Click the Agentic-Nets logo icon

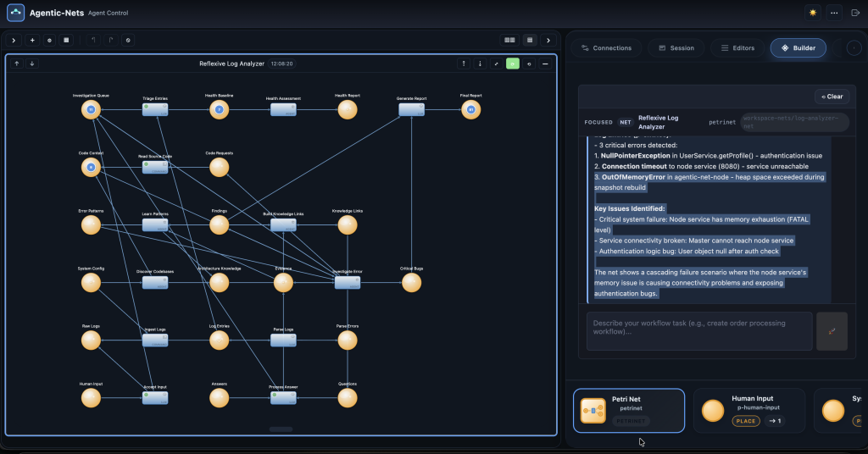(x=16, y=13)
